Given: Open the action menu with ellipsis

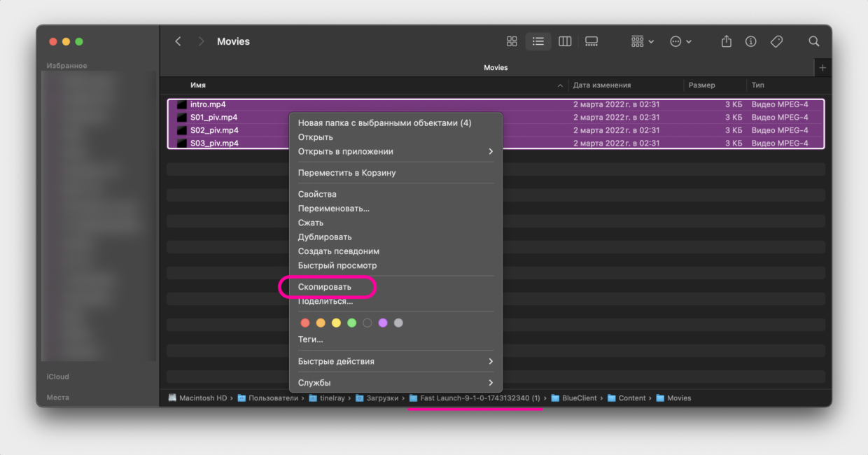Looking at the screenshot, I should click(680, 41).
